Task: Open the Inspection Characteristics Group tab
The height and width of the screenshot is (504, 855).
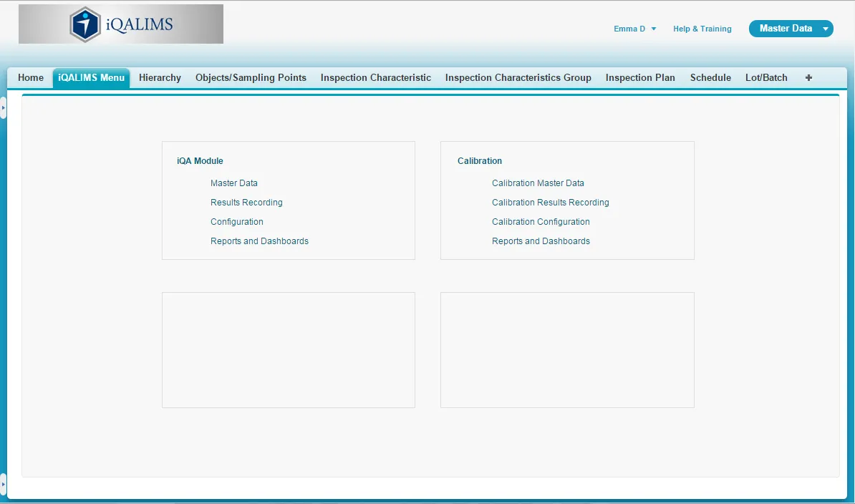Action: tap(518, 78)
